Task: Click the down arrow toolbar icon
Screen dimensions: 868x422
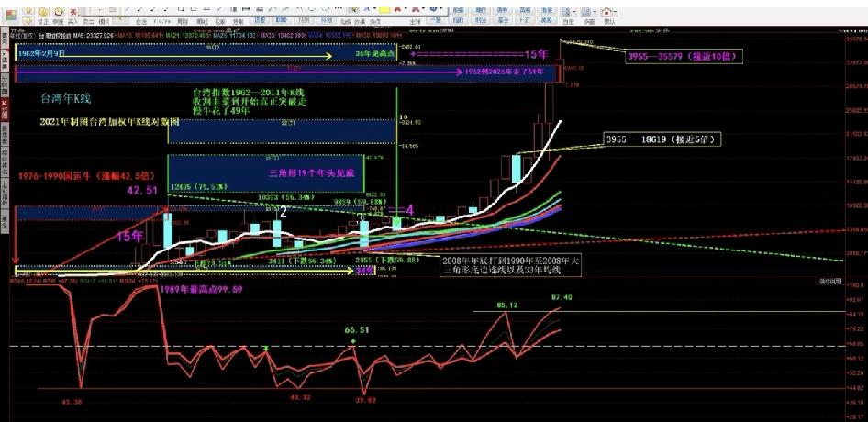Action: tap(28, 20)
